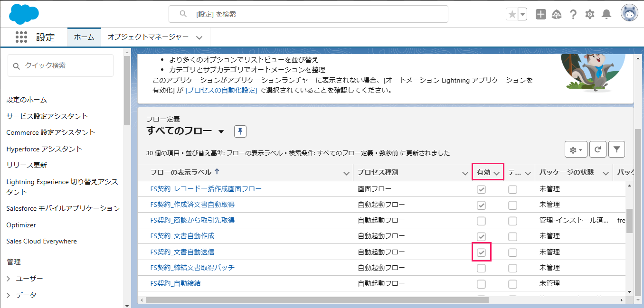Toggle 有効 checkbox for FS契約_文書自動作成

pyautogui.click(x=481, y=236)
